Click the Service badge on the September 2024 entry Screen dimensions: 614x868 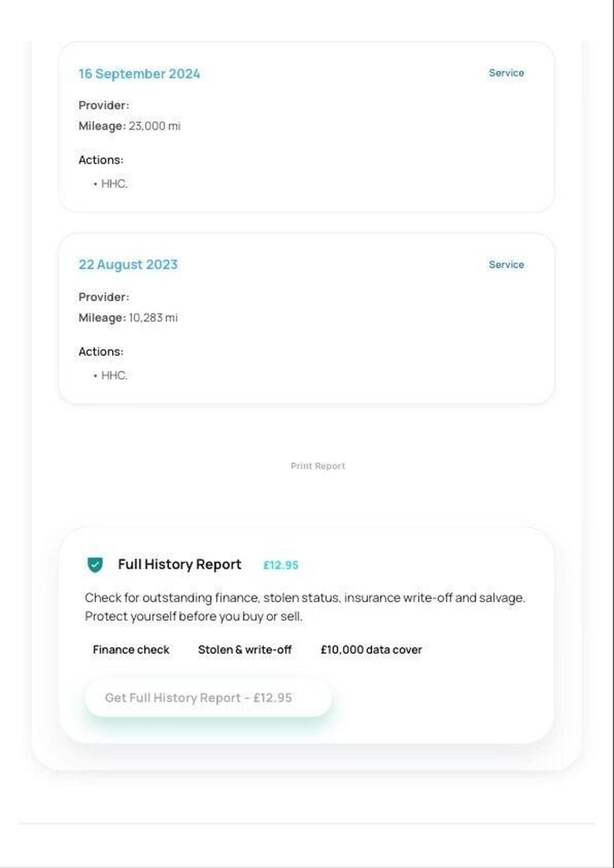click(x=506, y=73)
